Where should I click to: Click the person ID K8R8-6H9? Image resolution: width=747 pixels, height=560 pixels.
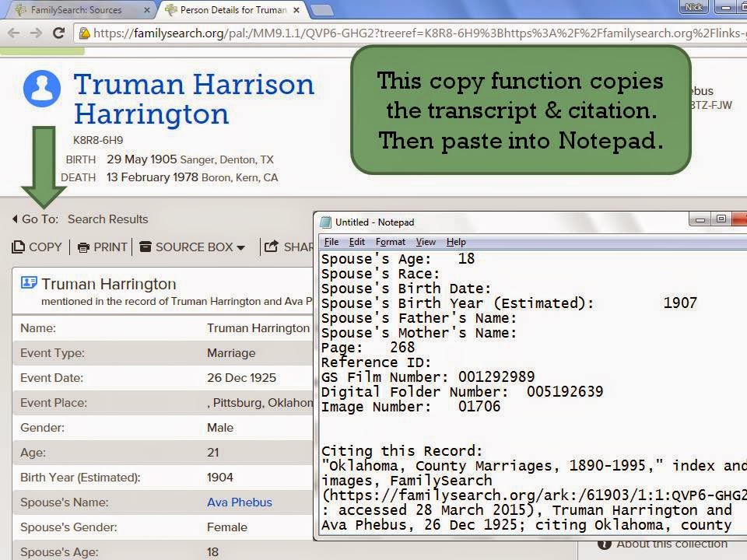pos(98,140)
